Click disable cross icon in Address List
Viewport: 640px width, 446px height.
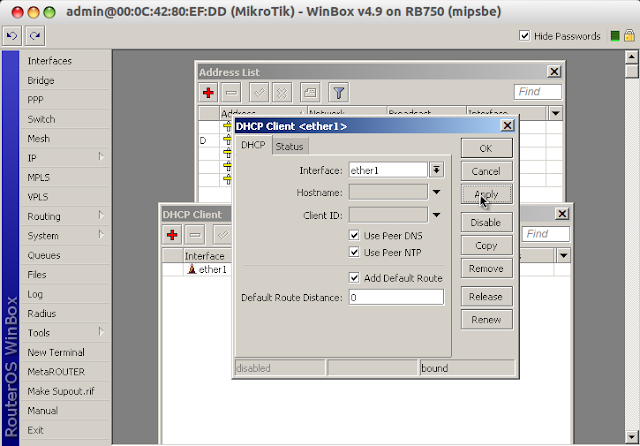tap(282, 93)
